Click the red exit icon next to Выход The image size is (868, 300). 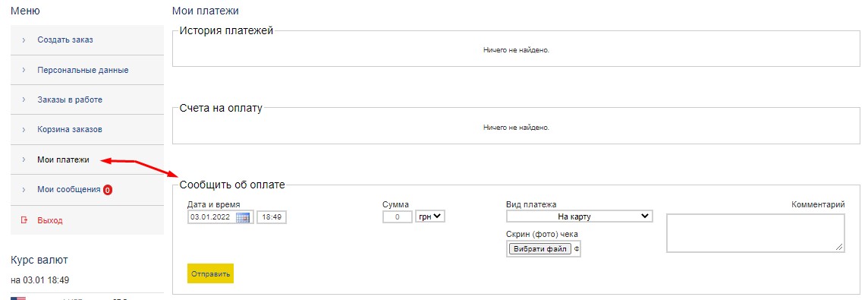(x=24, y=220)
